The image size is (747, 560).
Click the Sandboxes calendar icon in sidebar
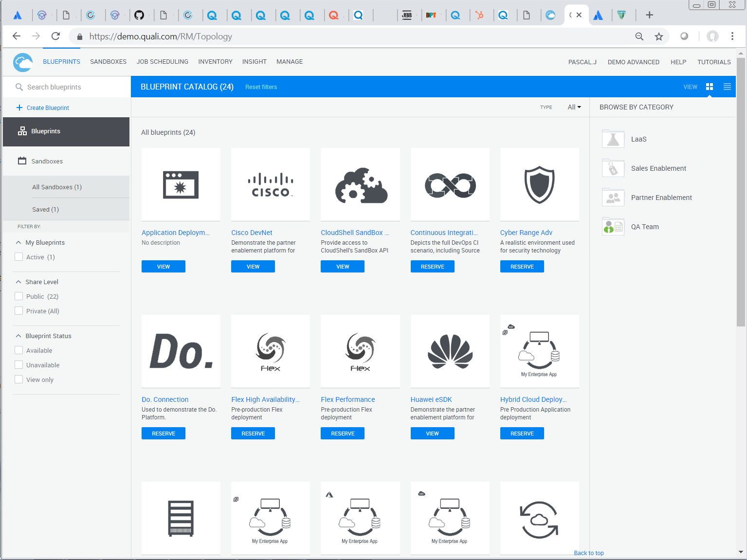pyautogui.click(x=22, y=161)
